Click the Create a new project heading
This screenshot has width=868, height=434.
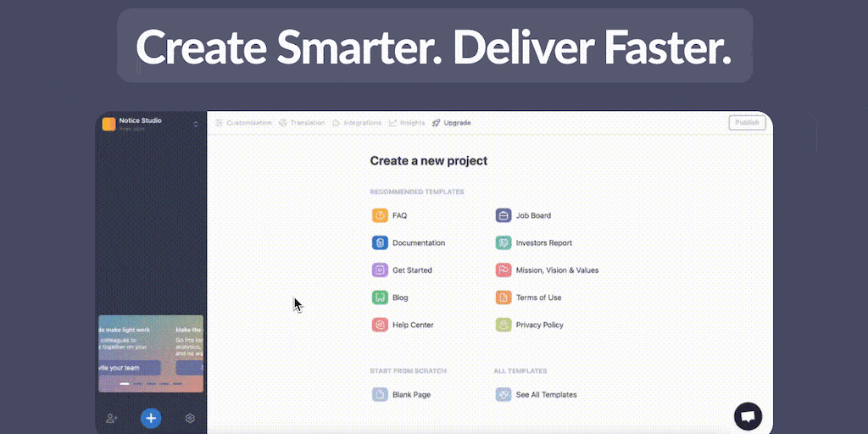coord(428,161)
